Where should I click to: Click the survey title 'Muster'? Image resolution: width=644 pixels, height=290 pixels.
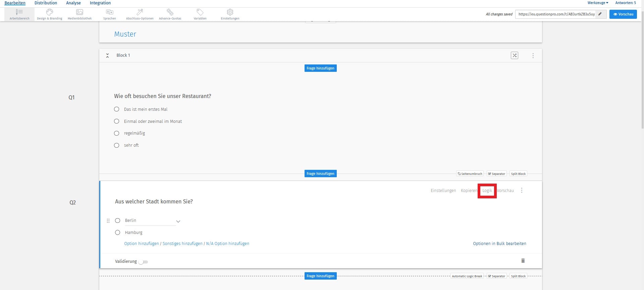click(x=125, y=34)
